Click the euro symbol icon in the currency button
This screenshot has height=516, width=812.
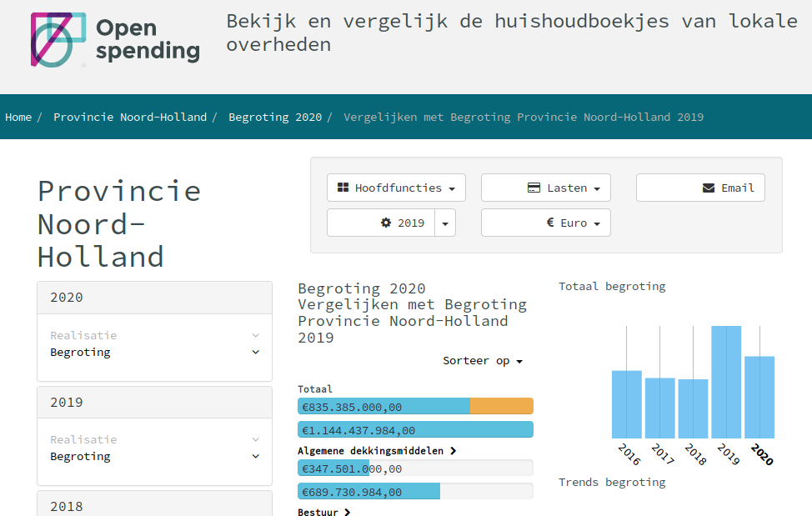coord(549,223)
